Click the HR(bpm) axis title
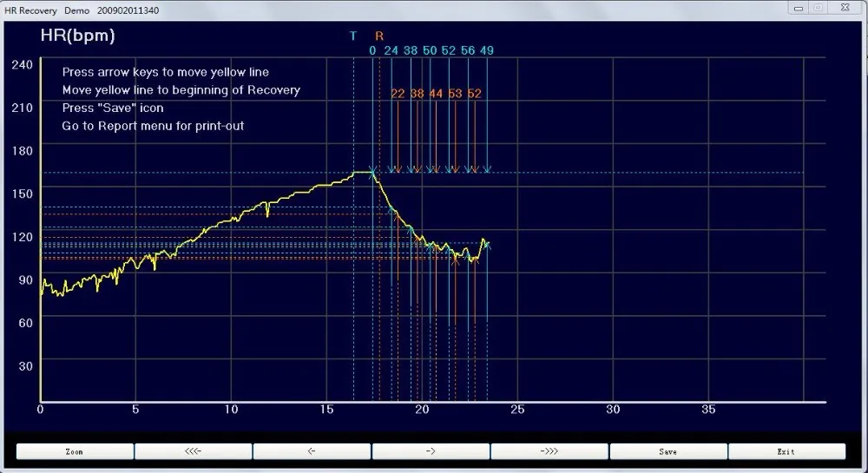The height and width of the screenshot is (473, 868). tap(77, 36)
